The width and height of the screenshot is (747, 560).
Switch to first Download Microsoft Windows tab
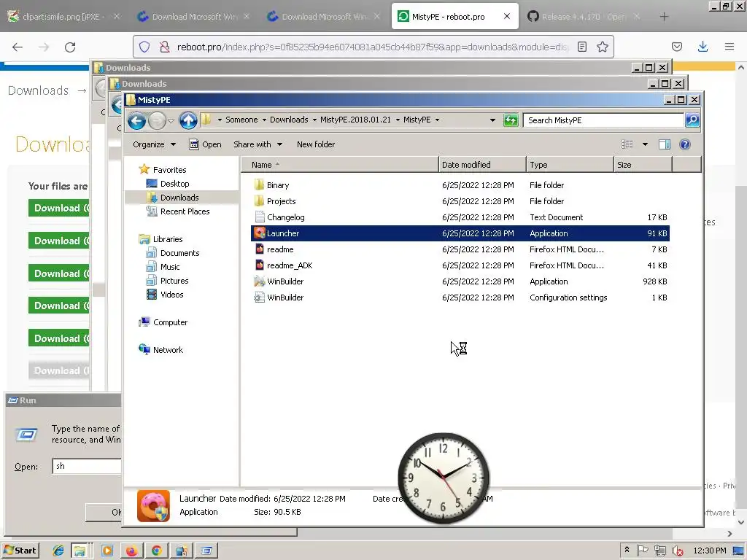tap(193, 17)
